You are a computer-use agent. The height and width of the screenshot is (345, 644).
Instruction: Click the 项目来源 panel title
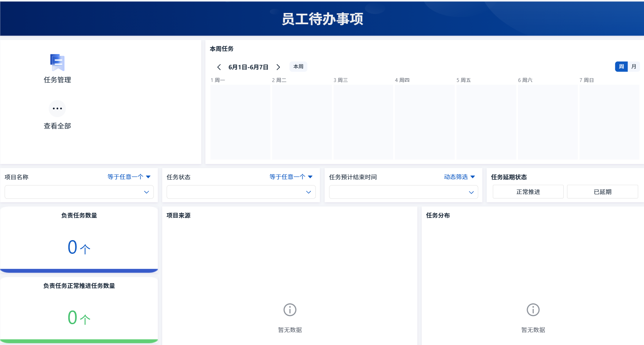point(179,216)
